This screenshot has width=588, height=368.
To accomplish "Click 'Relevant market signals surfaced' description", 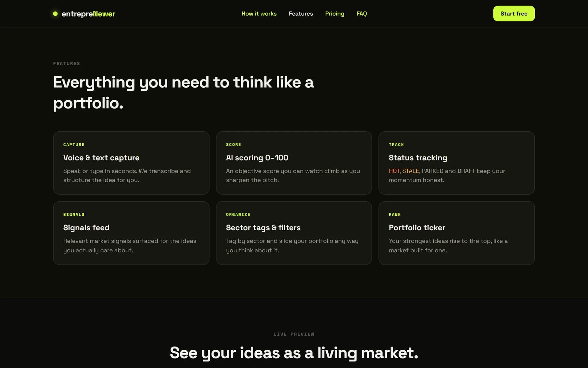I will (x=130, y=246).
